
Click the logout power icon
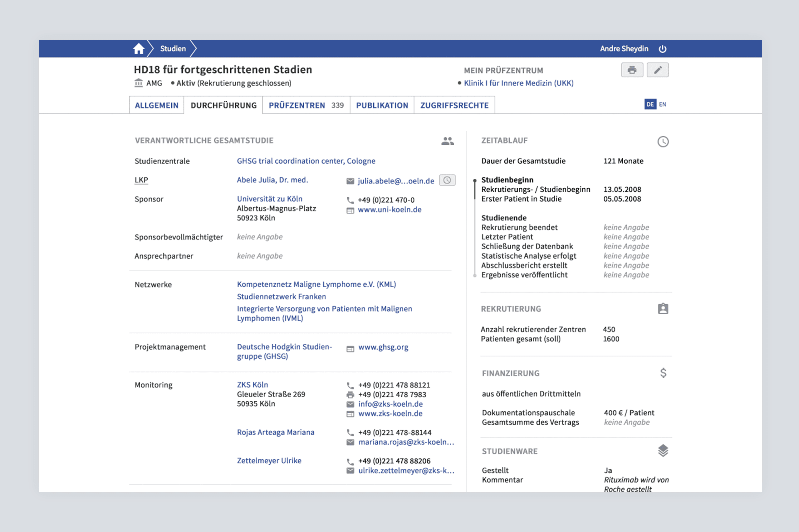point(663,49)
